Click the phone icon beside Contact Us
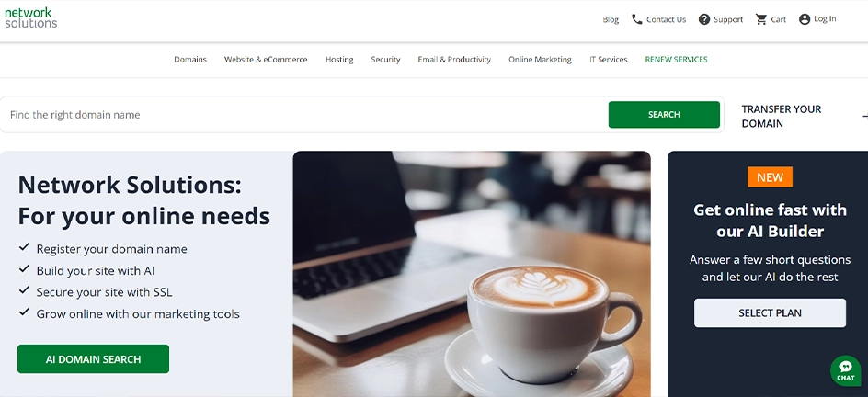The image size is (868, 397). coord(637,19)
